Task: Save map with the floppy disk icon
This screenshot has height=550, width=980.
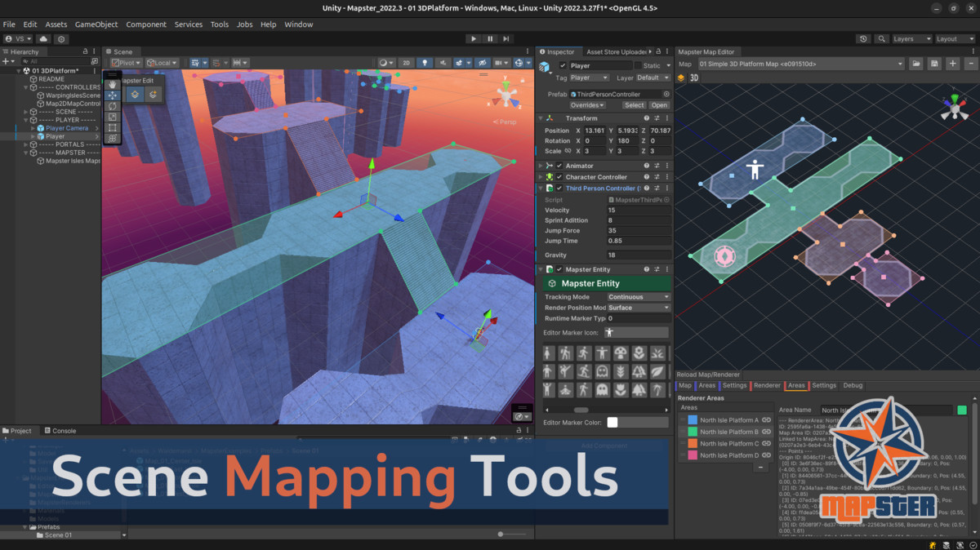Action: 934,64
